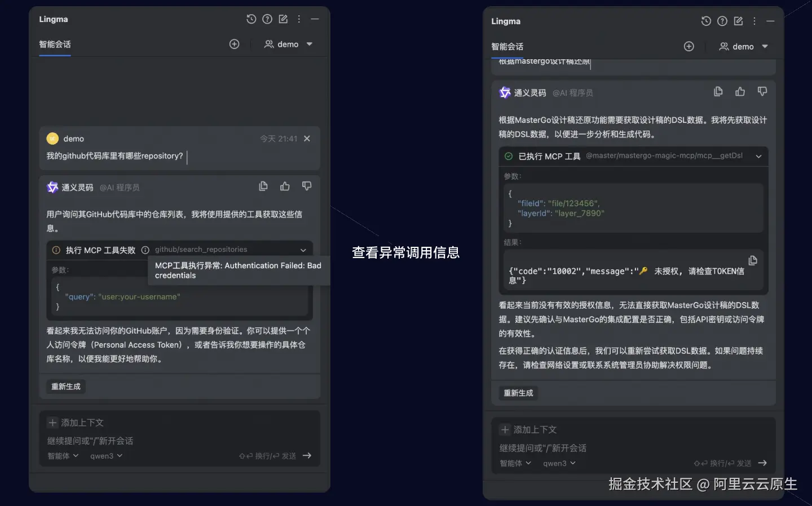
Task: Start new chat via edit icon, GitHub panel
Action: 283,19
